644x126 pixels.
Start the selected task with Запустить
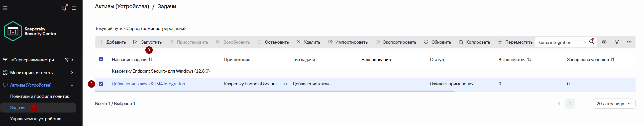[147, 42]
